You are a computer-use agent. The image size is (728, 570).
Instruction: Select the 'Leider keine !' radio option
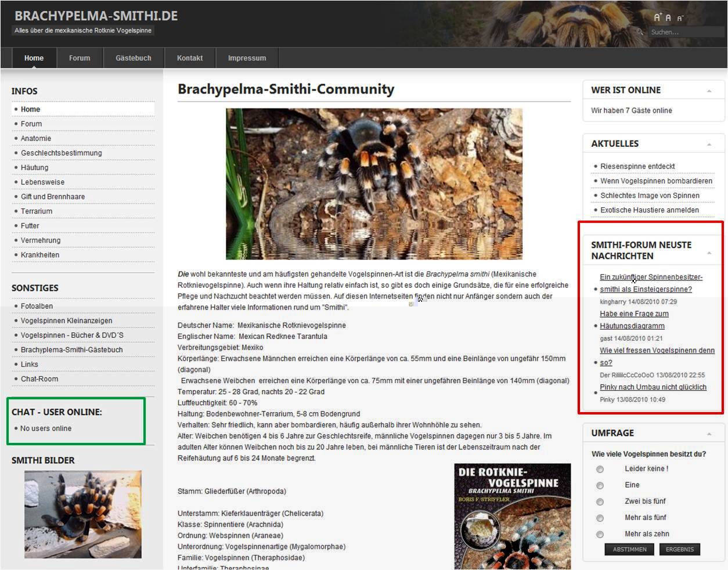[600, 469]
